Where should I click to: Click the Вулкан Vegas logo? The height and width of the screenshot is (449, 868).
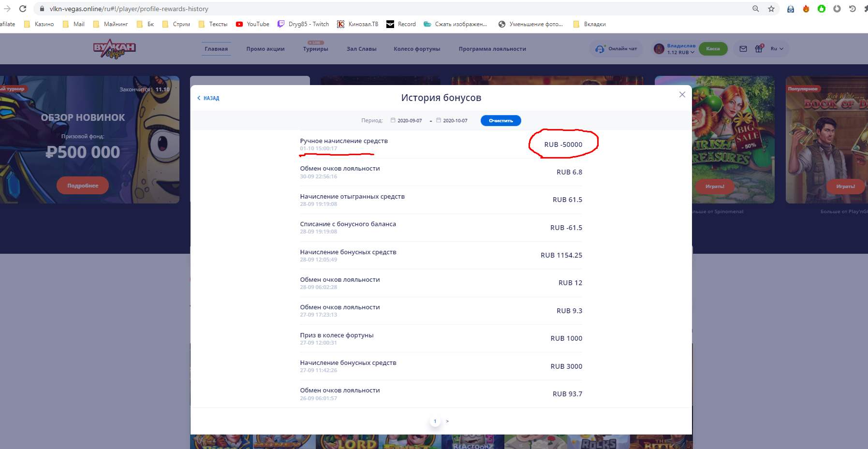[114, 49]
